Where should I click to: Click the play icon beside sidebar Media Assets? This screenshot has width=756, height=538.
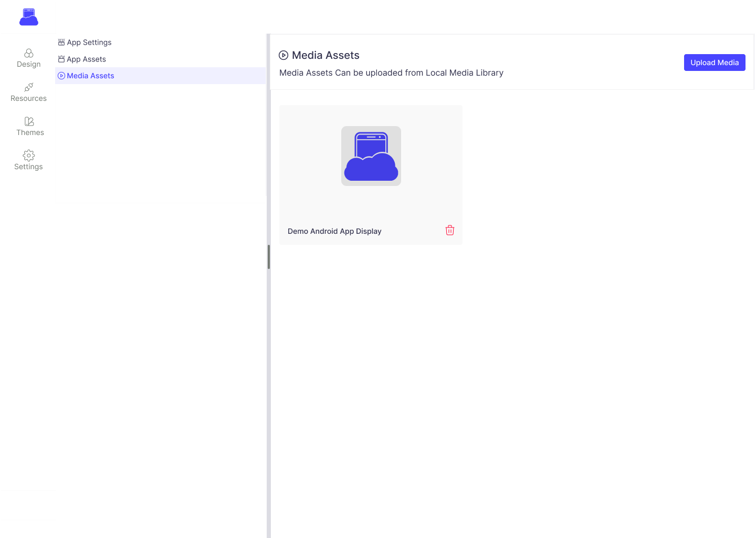pos(61,76)
